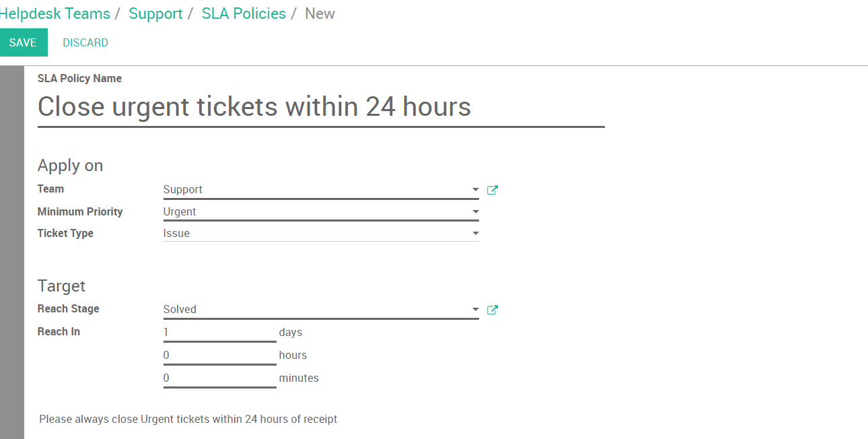Viewport: 868px width, 439px height.
Task: Expand the Ticket Type dropdown
Action: point(476,234)
